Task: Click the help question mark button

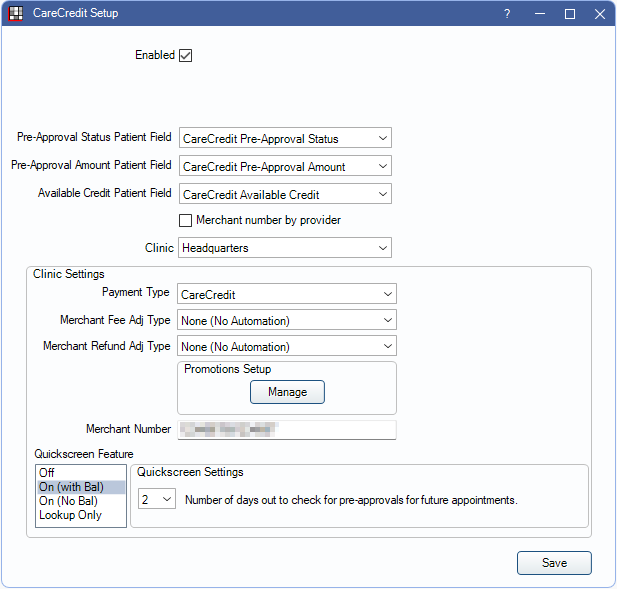Action: (x=507, y=14)
